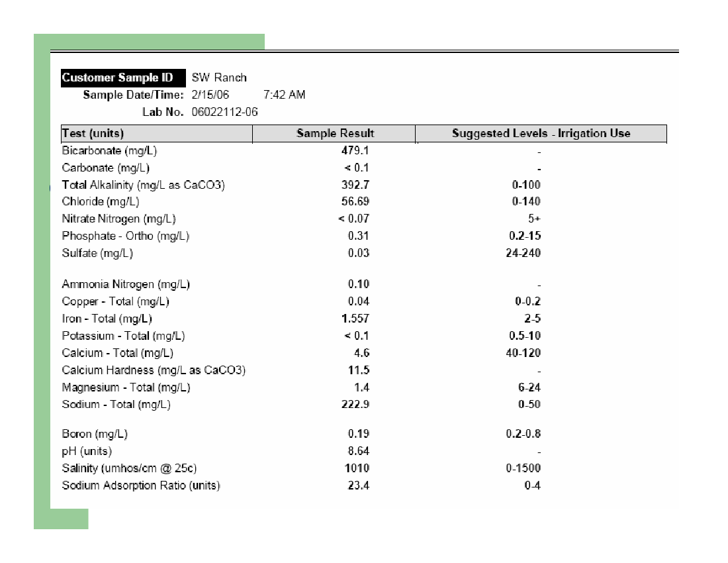Click the suggested level 0-4
This screenshot has height=563, width=728.
point(533,486)
